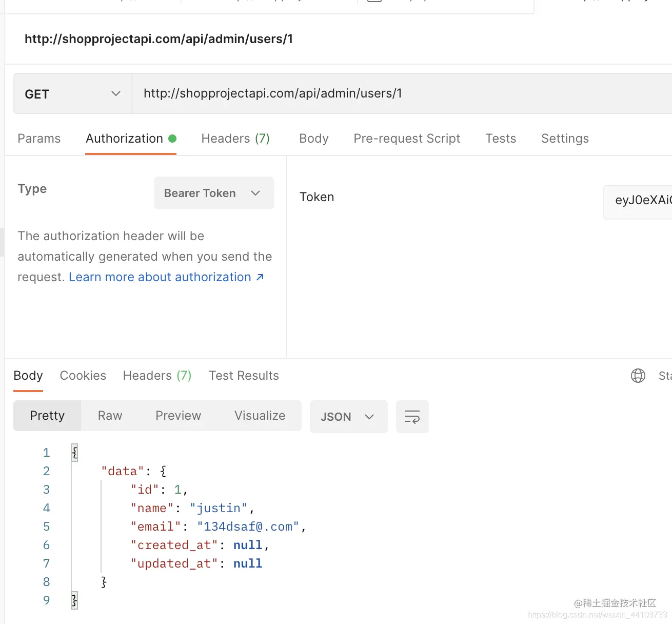The image size is (672, 624).
Task: Click the request URL input field
Action: click(x=400, y=93)
